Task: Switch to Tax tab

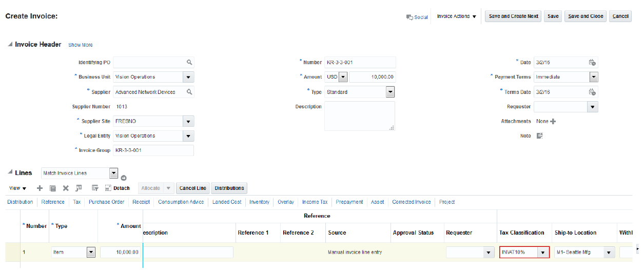Action: [76, 202]
